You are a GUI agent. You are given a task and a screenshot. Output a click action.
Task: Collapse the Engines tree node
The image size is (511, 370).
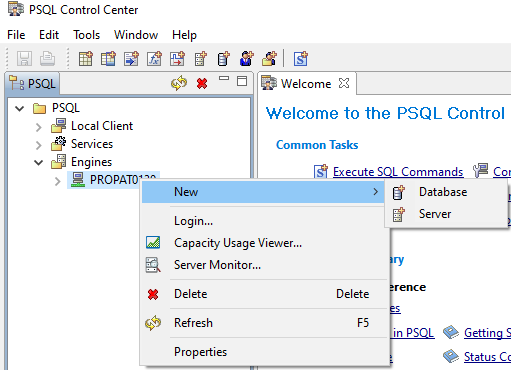pos(39,163)
